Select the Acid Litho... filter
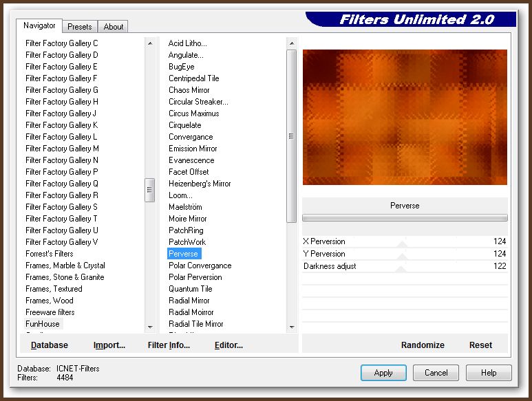The width and height of the screenshot is (532, 401). 188,43
